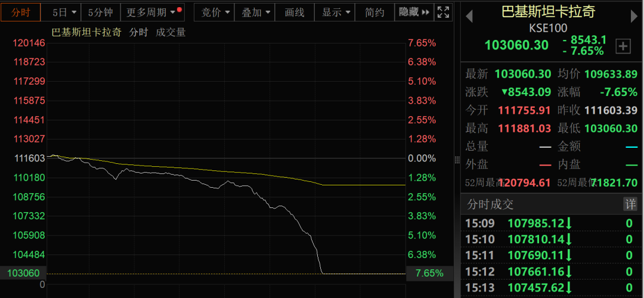Click the 成交量 label in chart header
Viewport: 644px width, 298px height.
point(171,32)
